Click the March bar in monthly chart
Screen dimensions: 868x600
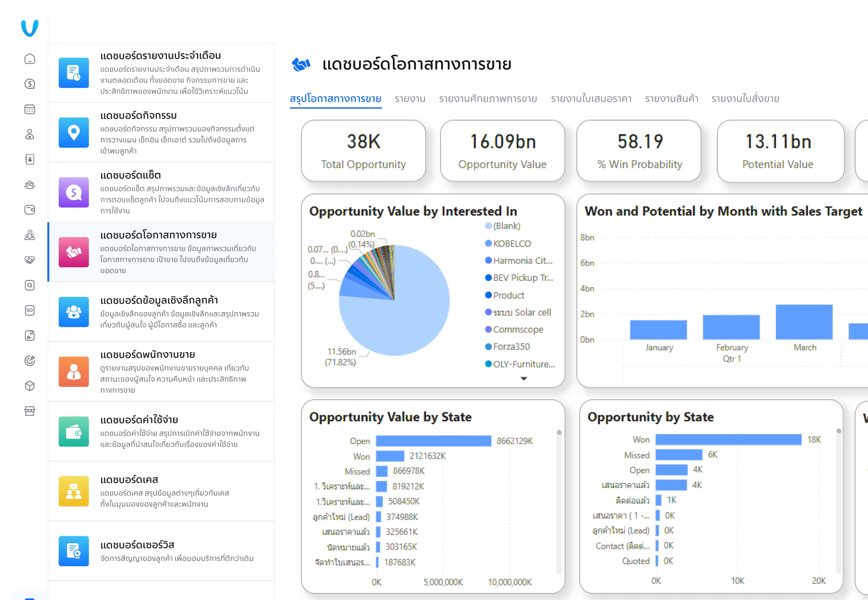[x=804, y=322]
